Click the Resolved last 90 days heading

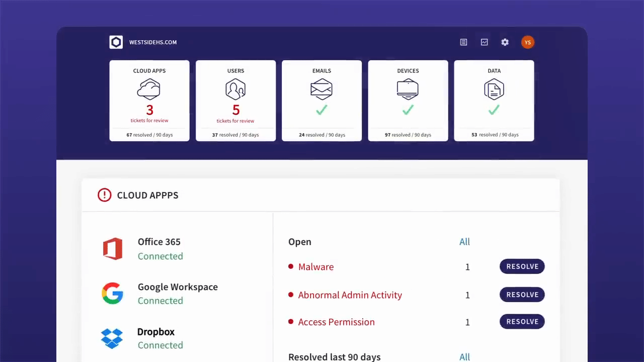tap(335, 357)
